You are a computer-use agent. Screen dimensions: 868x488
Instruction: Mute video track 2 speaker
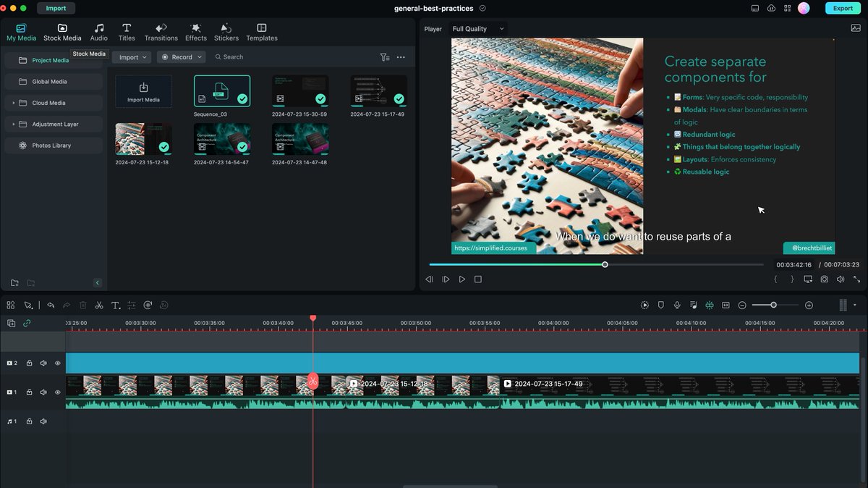(43, 363)
